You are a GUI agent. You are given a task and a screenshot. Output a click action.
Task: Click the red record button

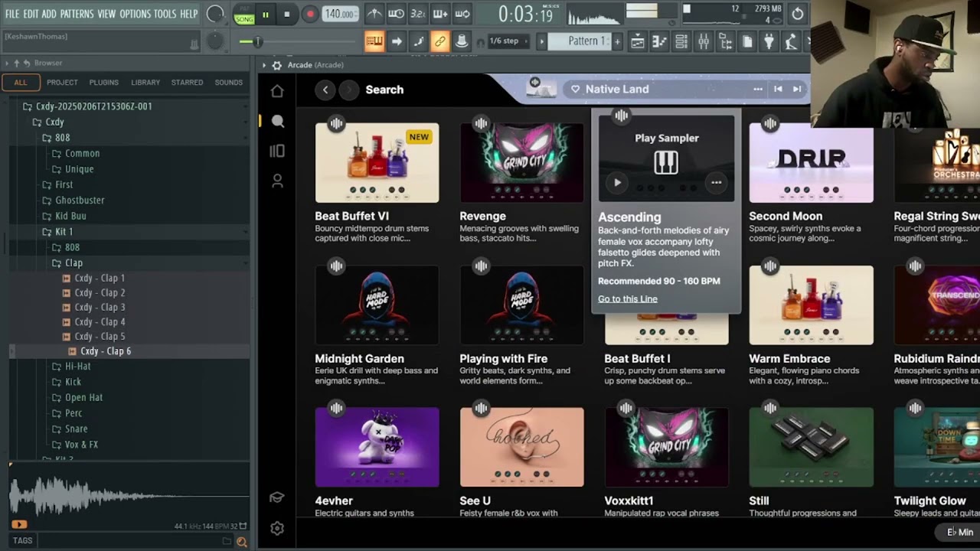(310, 15)
